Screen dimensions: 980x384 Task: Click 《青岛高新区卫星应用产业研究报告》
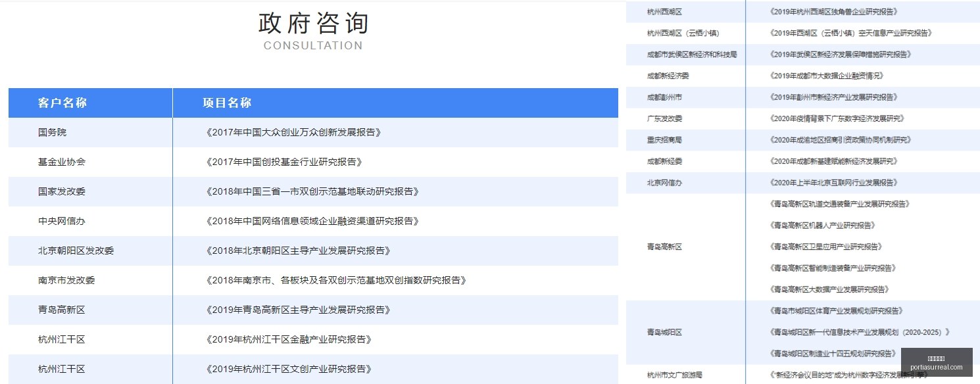[x=826, y=247]
